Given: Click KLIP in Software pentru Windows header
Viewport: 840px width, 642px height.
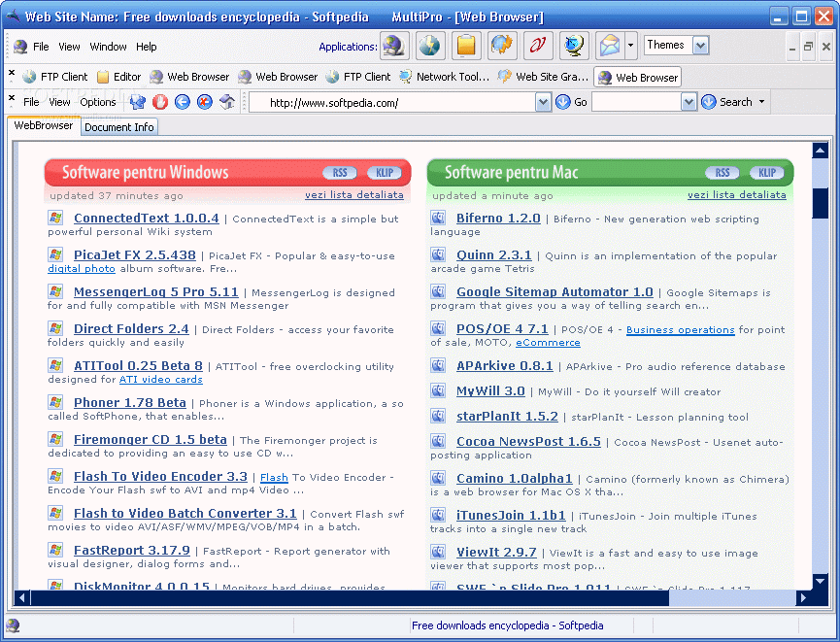Looking at the screenshot, I should coord(385,173).
